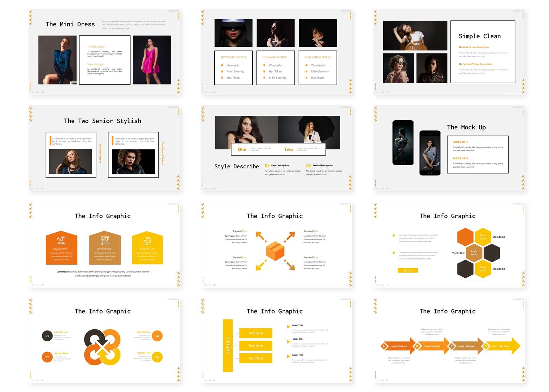The height and width of the screenshot is (392, 549).
Task: Click the interlocking circles arrow graphic
Action: [102, 347]
